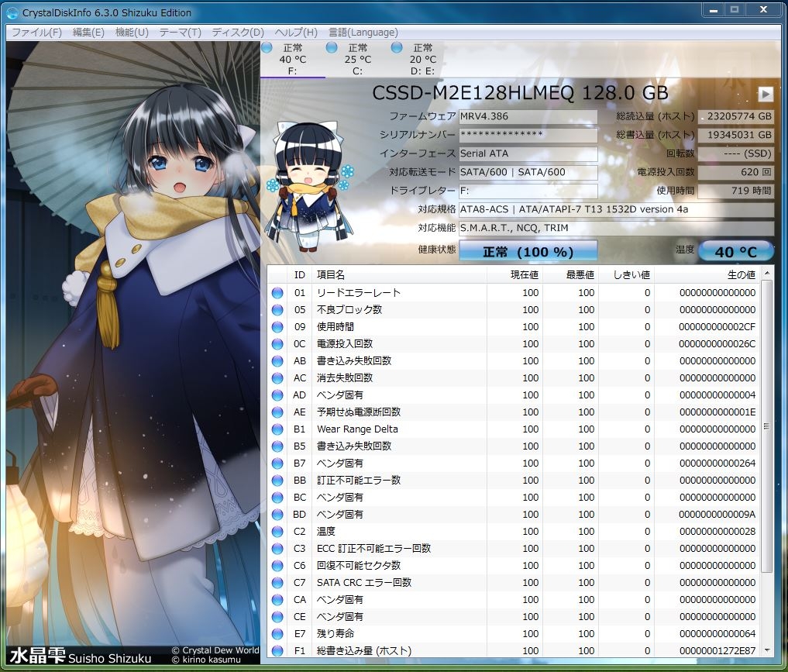Screen dimensions: 788x672
Task: Click the status icon for ID BC row
Action: click(x=277, y=498)
